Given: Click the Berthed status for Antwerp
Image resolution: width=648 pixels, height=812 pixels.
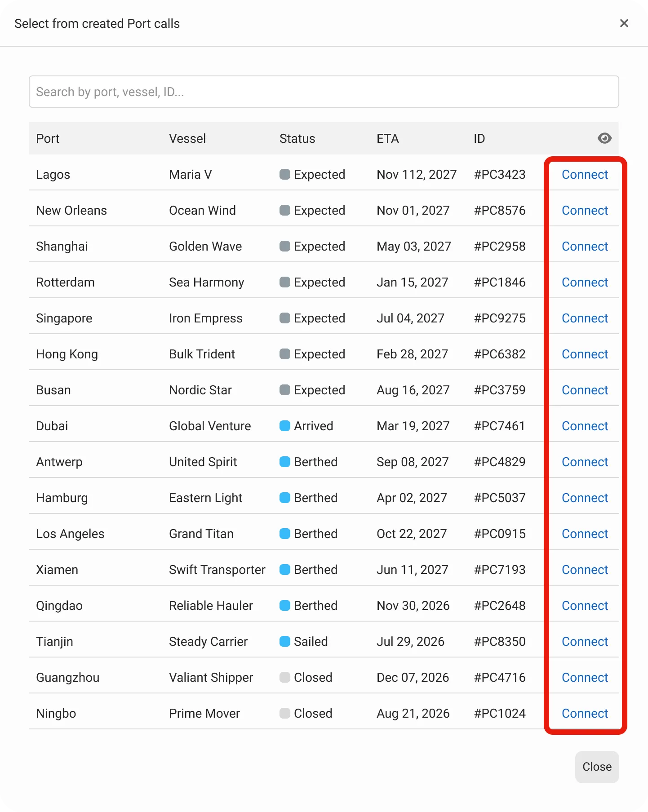Looking at the screenshot, I should (x=308, y=462).
